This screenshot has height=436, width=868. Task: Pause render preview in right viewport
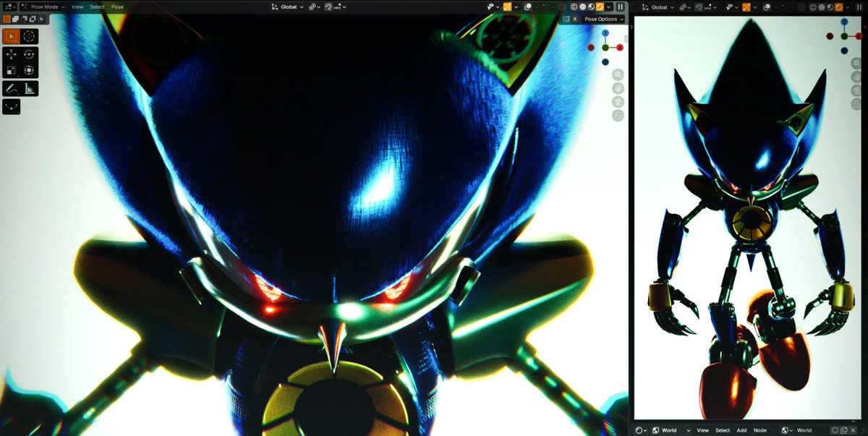(x=859, y=7)
